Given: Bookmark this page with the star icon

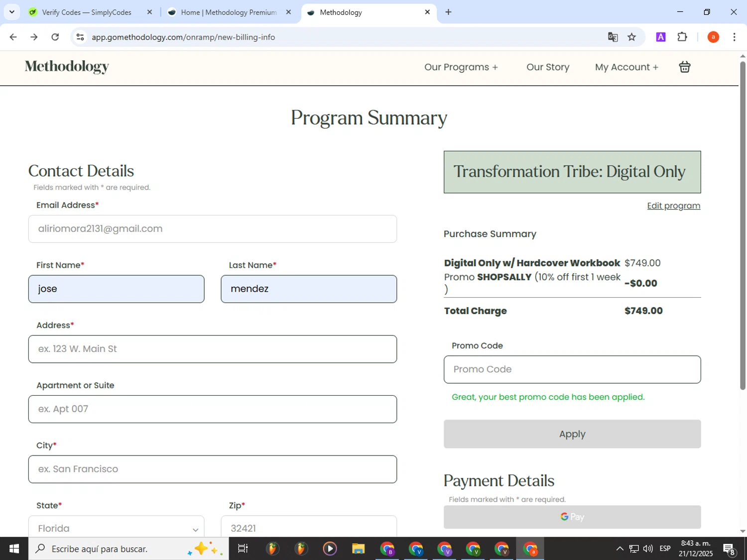Looking at the screenshot, I should 631,37.
